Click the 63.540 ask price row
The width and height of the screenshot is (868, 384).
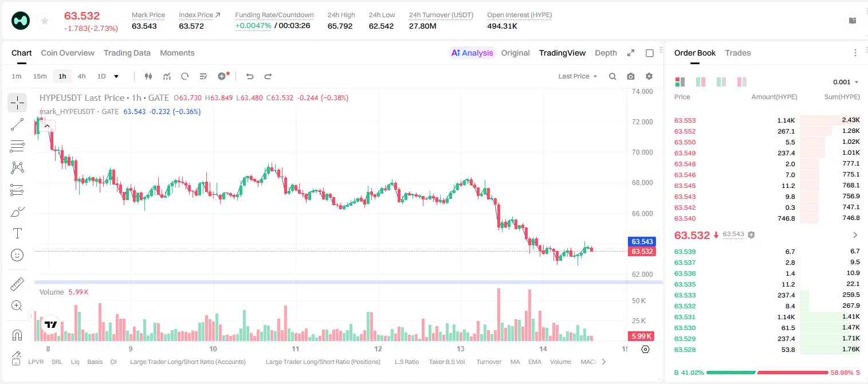[767, 218]
